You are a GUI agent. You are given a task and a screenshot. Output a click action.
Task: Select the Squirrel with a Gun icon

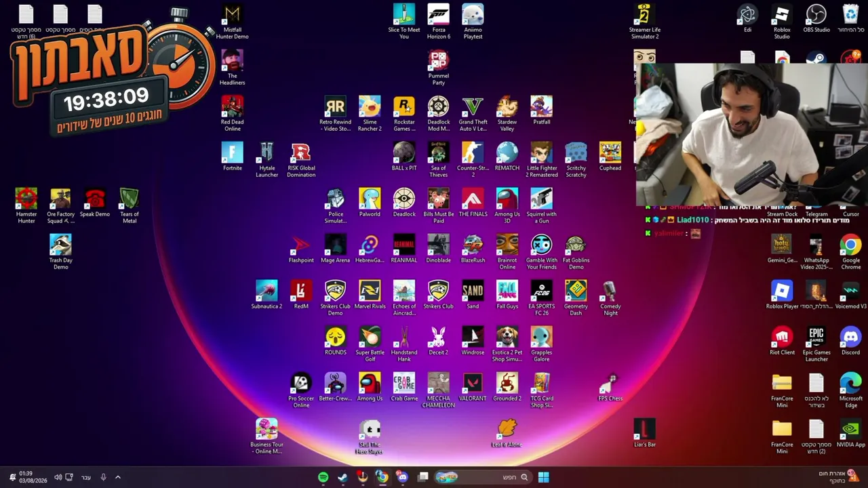pos(541,206)
